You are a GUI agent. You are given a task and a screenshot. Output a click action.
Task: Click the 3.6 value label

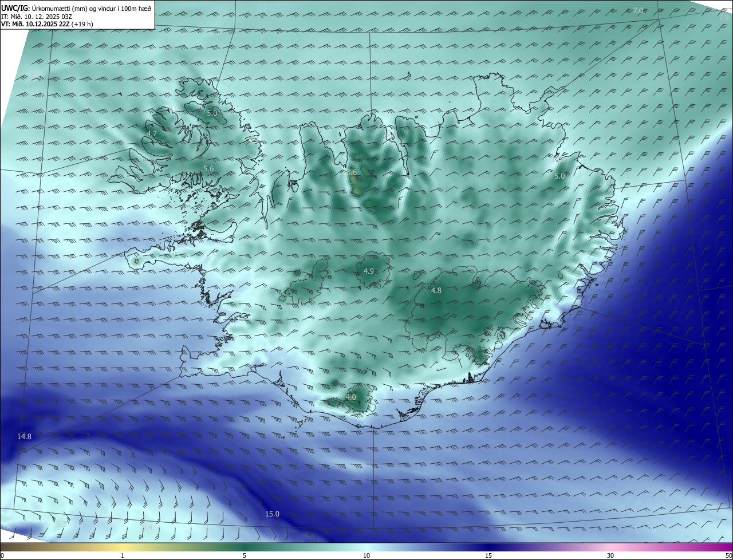pos(352,172)
